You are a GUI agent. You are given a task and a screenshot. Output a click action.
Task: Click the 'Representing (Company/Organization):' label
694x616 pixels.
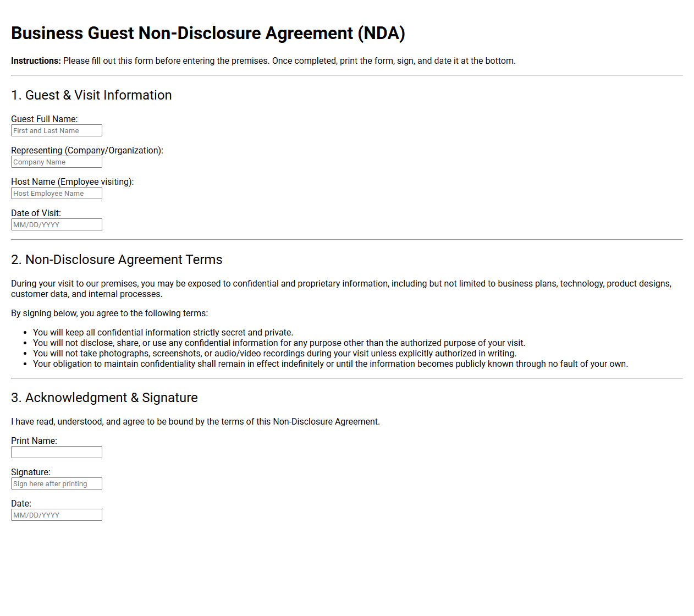[87, 150]
